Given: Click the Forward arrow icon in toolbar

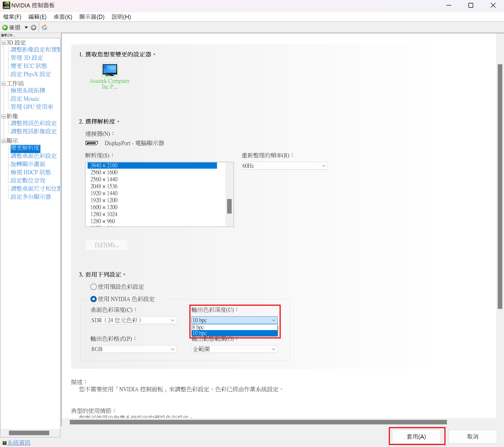Looking at the screenshot, I should coord(33,27).
